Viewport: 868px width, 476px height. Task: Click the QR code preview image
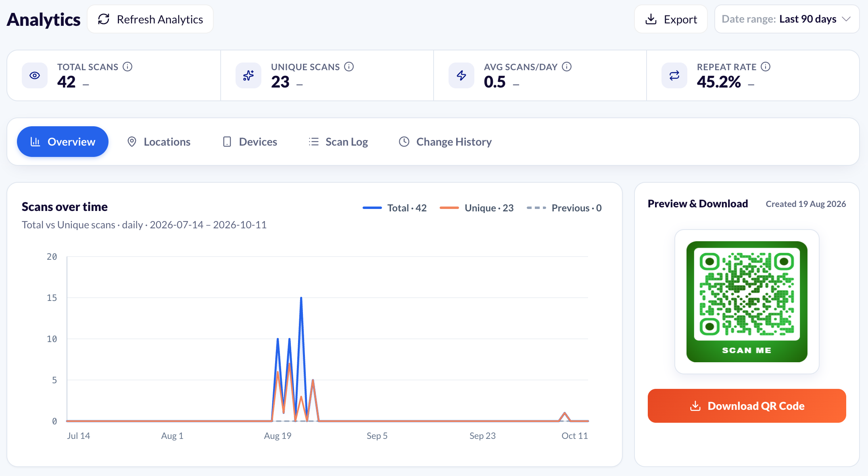747,302
